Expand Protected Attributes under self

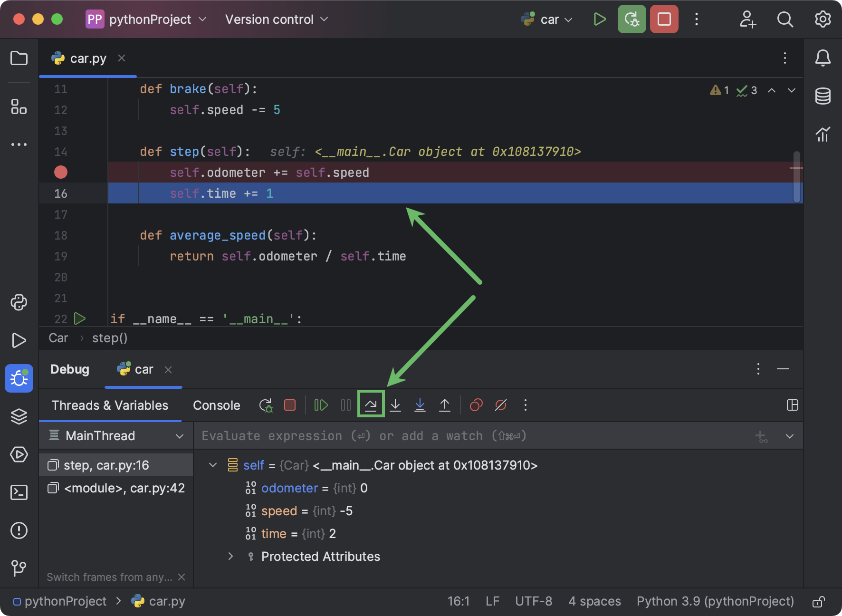pyautogui.click(x=230, y=556)
